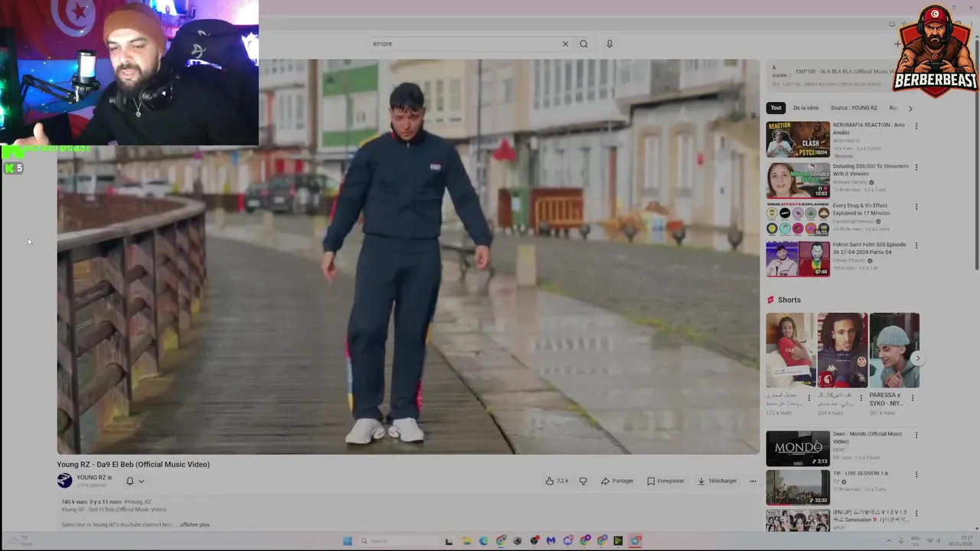Click the ENG US language indicator
980x551 pixels.
tap(916, 541)
